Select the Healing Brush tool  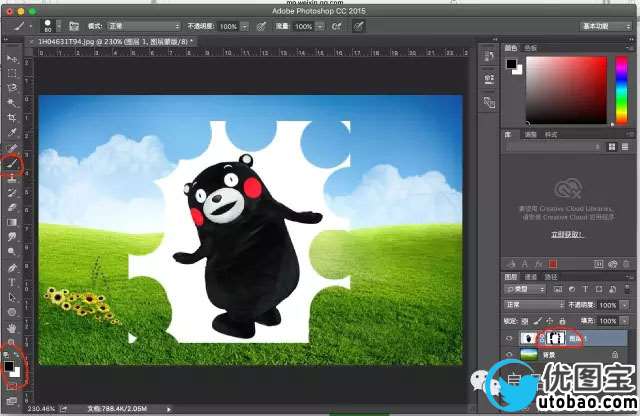pyautogui.click(x=12, y=148)
